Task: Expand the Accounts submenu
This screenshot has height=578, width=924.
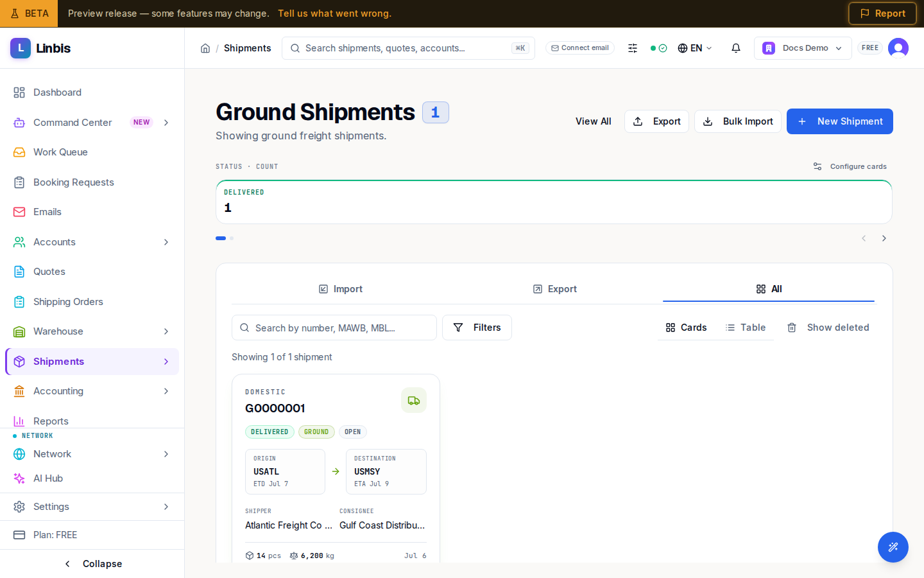Action: pos(166,242)
